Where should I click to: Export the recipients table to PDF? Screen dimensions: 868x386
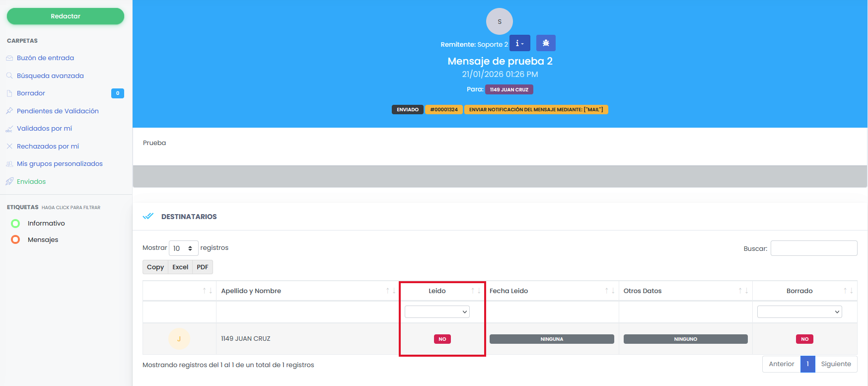click(203, 267)
